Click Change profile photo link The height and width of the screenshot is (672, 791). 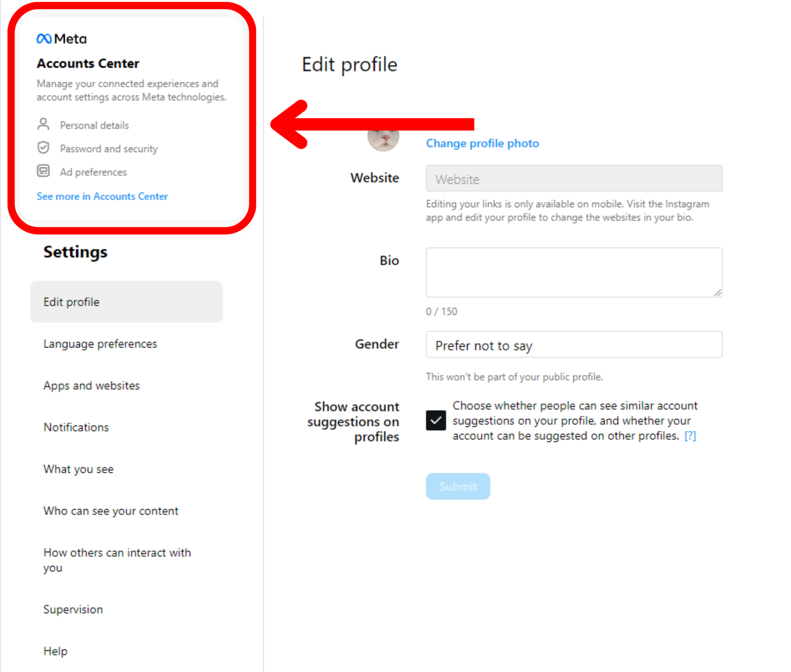pyautogui.click(x=482, y=143)
